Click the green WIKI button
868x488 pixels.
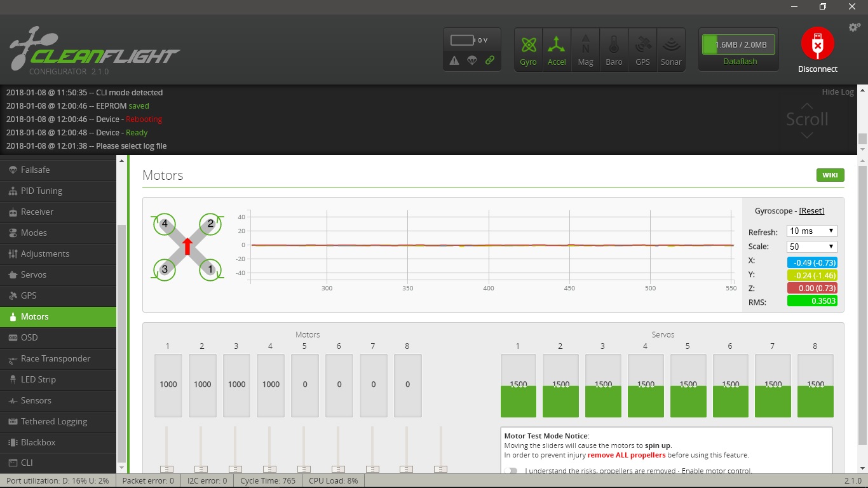830,175
